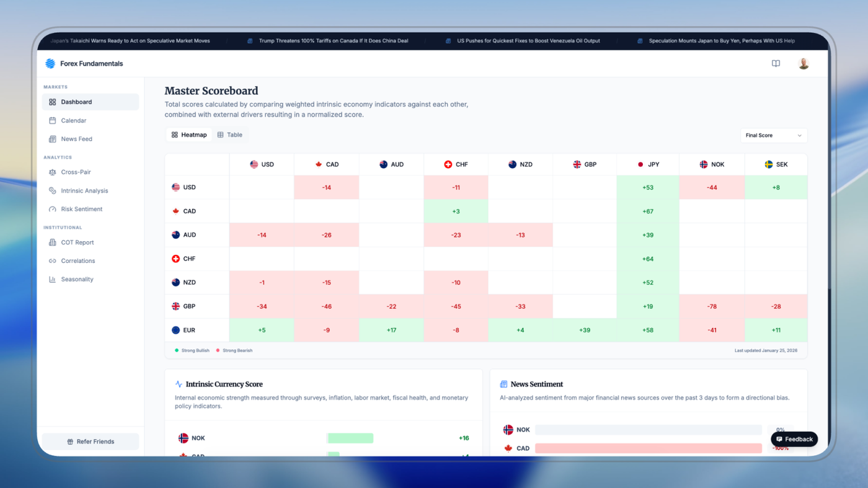The height and width of the screenshot is (488, 868).
Task: Read headline about Trump tariffs on Canada
Action: coord(333,41)
